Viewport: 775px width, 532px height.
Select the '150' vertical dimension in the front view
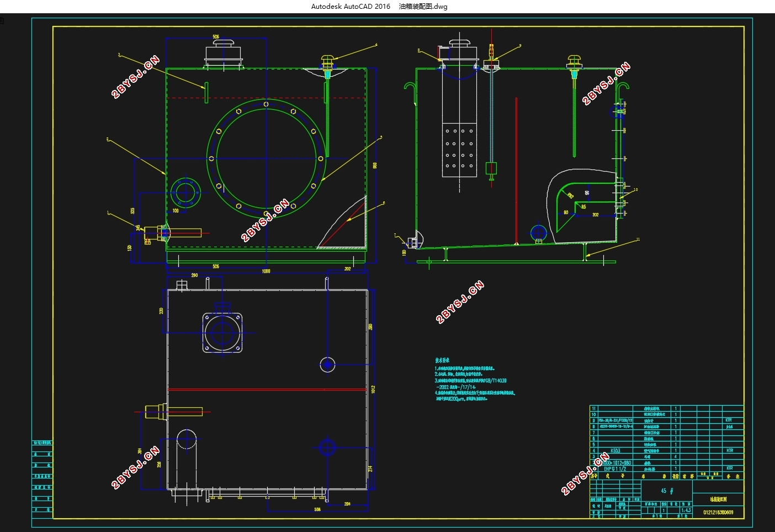point(129,248)
